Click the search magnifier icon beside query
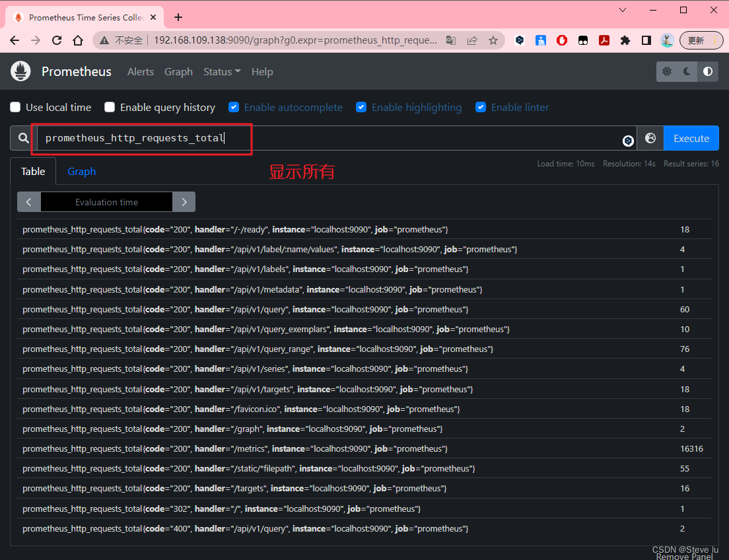 (x=24, y=138)
